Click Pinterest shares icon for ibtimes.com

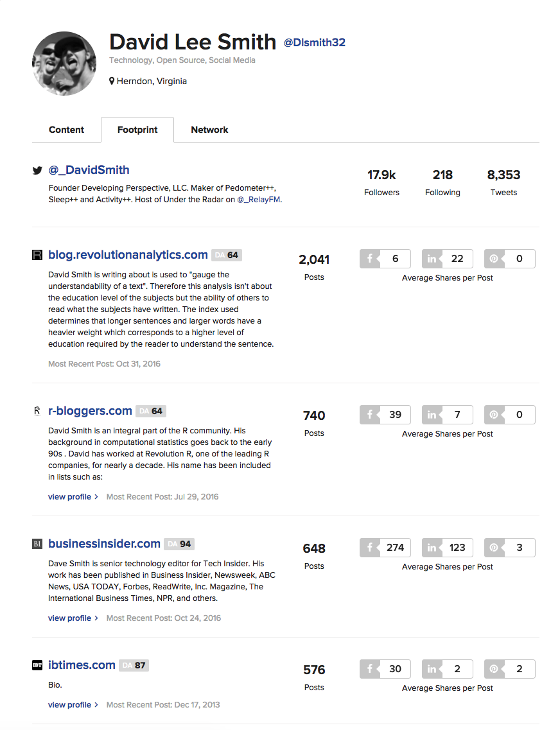point(494,669)
